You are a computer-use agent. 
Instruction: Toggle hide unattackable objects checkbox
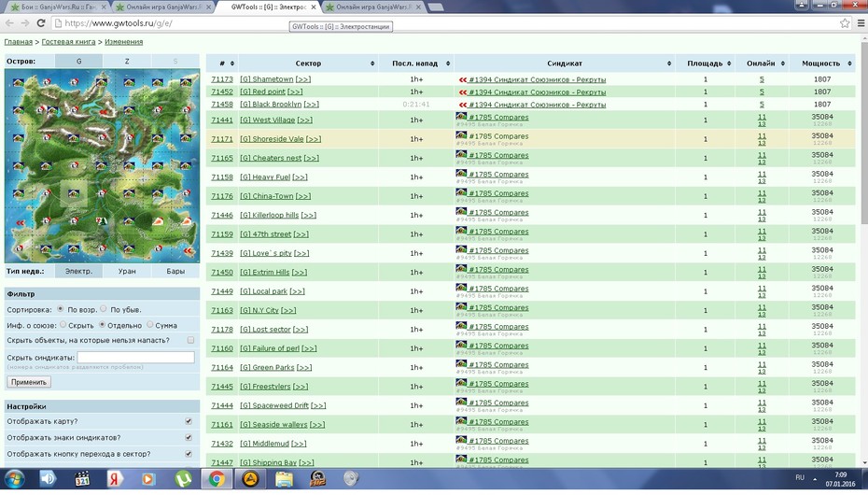pyautogui.click(x=190, y=340)
